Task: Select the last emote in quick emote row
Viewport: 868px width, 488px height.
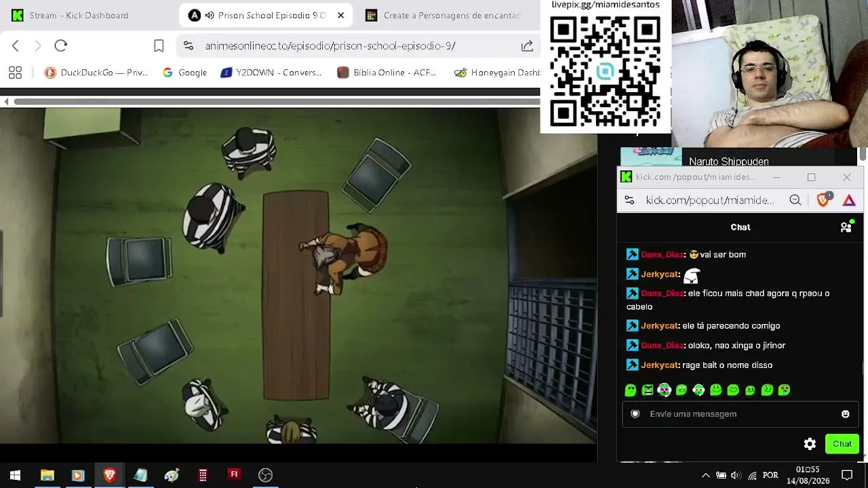Action: (784, 390)
